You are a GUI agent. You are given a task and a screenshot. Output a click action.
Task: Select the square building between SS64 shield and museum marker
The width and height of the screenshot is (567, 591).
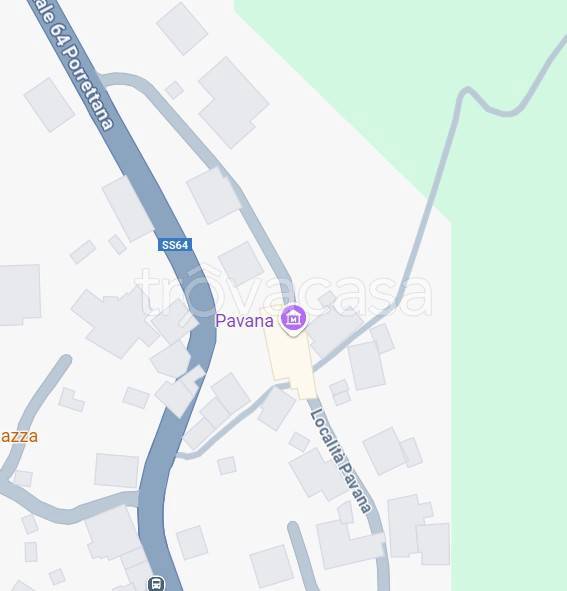coord(241,264)
